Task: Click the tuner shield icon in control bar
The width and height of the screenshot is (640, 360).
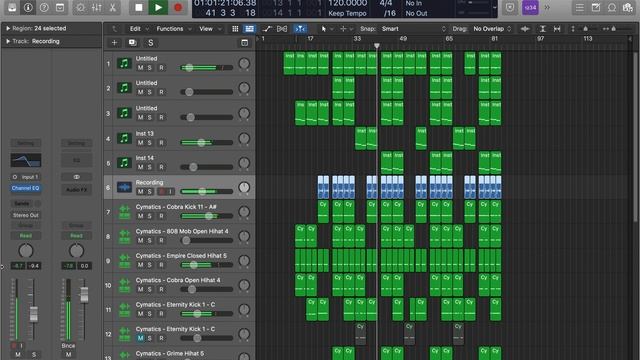Action: (510, 7)
